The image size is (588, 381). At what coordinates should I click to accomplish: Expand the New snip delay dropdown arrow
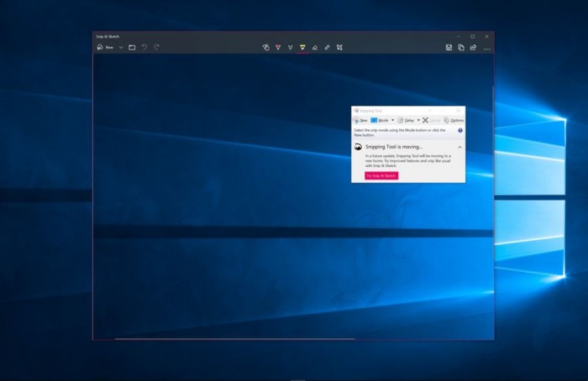pyautogui.click(x=121, y=47)
